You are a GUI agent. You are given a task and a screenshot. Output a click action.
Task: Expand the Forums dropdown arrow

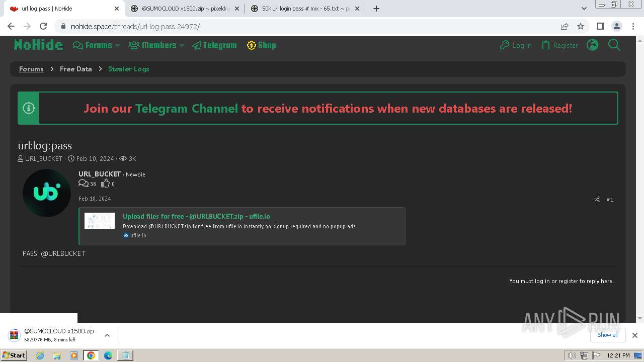(117, 46)
